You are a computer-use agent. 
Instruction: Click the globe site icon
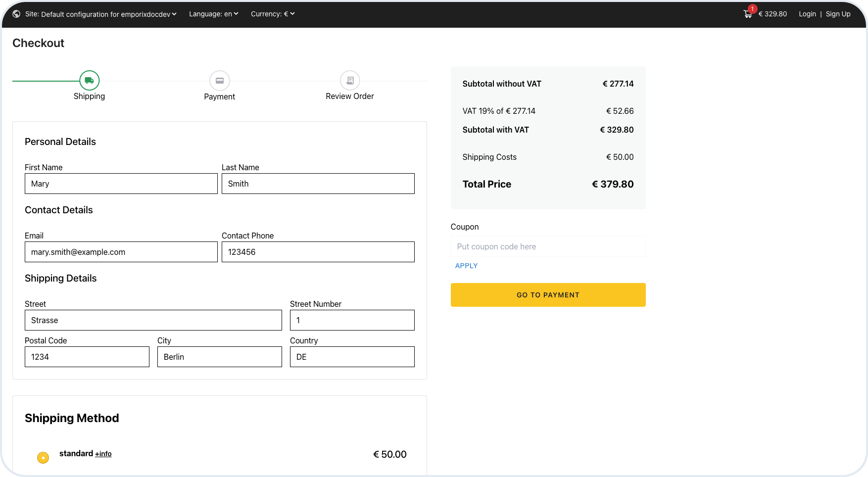pyautogui.click(x=16, y=14)
